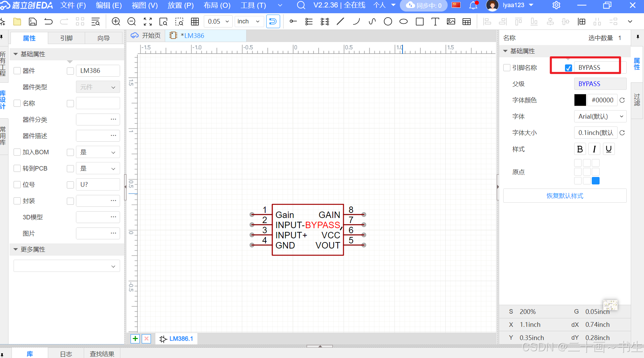This screenshot has height=358, width=644.
Task: Reset font size to default
Action: tap(622, 133)
